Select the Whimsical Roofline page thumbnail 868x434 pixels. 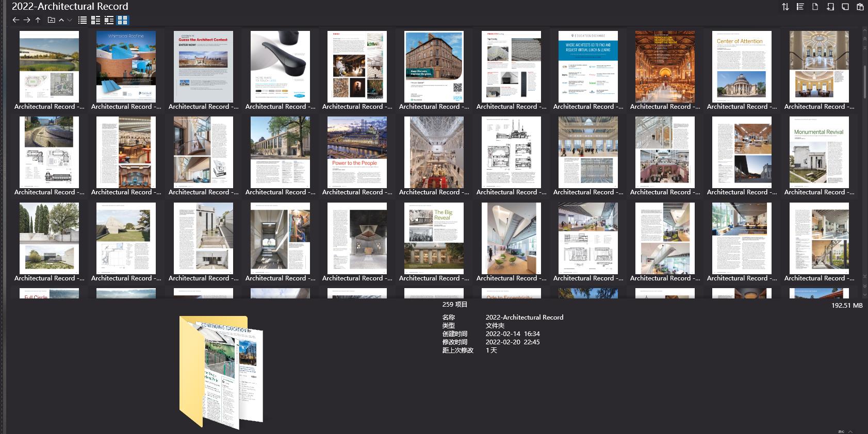click(126, 66)
